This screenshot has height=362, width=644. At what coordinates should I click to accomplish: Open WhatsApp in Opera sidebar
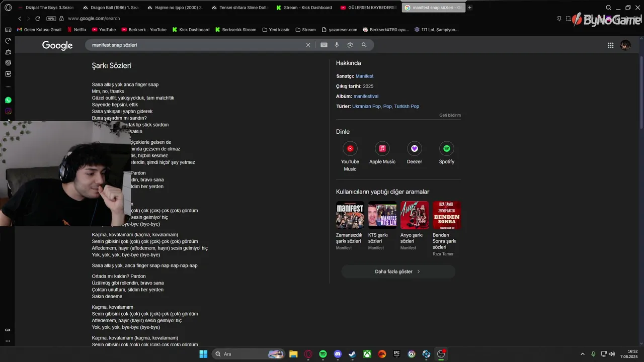(x=8, y=100)
